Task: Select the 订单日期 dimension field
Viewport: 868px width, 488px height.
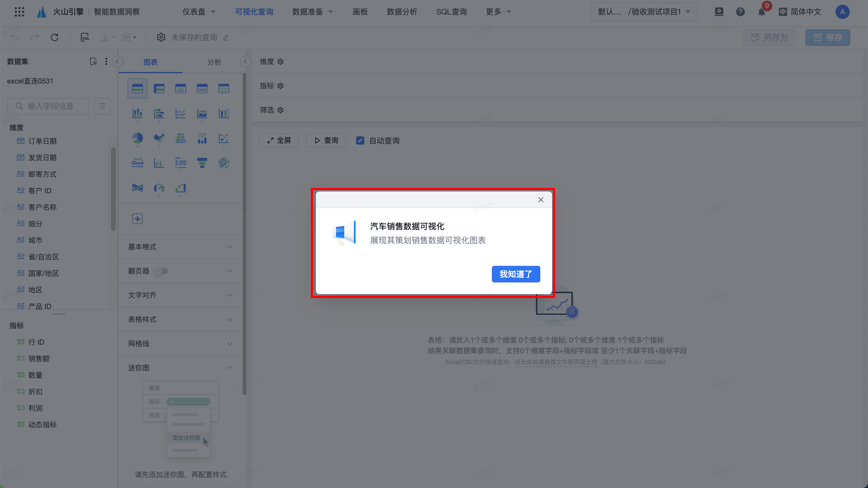Action: pos(42,141)
